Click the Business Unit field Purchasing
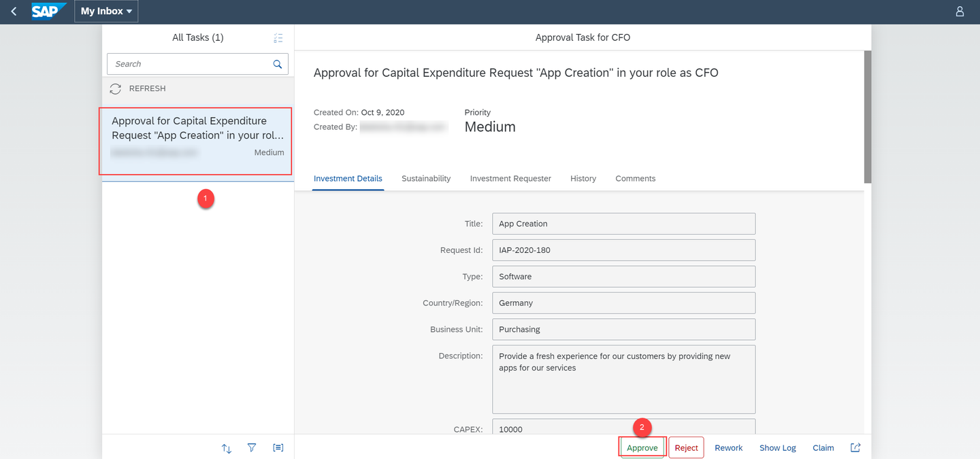This screenshot has height=459, width=980. click(623, 330)
